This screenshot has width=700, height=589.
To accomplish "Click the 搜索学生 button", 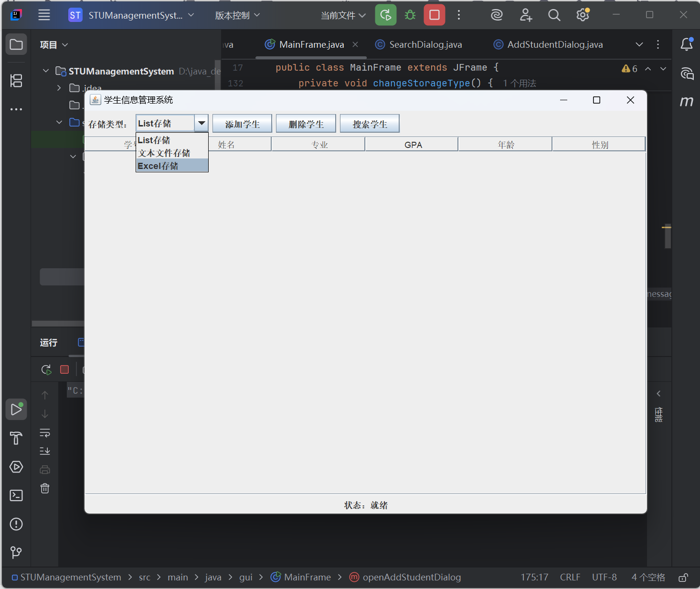I will tap(370, 124).
